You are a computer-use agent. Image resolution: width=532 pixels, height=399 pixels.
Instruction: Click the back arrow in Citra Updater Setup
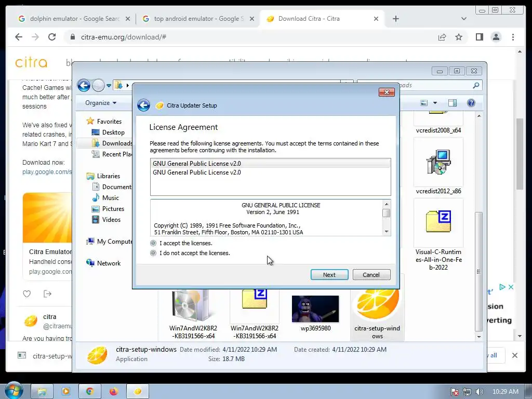pyautogui.click(x=143, y=105)
